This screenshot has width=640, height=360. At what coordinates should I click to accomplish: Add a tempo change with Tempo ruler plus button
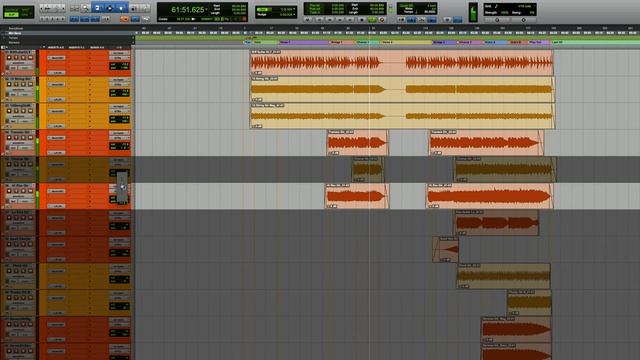pyautogui.click(x=133, y=38)
